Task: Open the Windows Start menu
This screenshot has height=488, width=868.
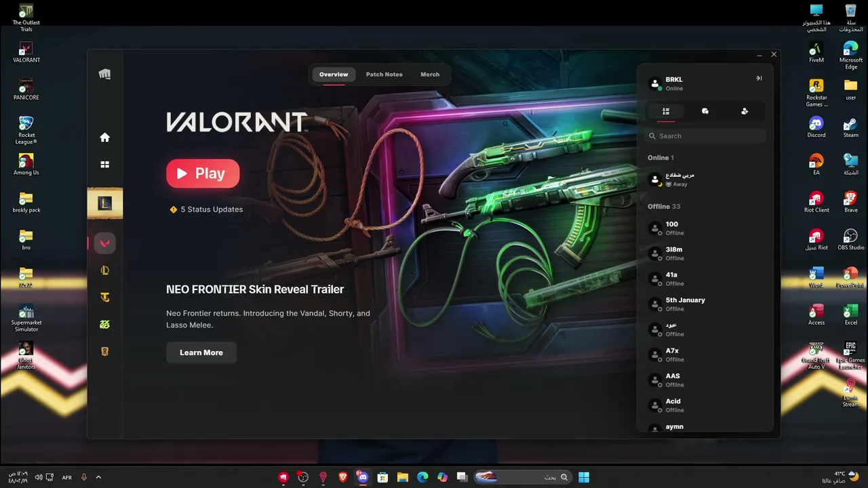Action: [x=584, y=477]
